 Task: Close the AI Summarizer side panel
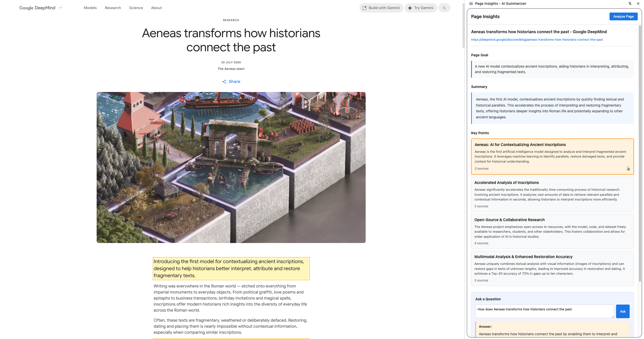638,4
